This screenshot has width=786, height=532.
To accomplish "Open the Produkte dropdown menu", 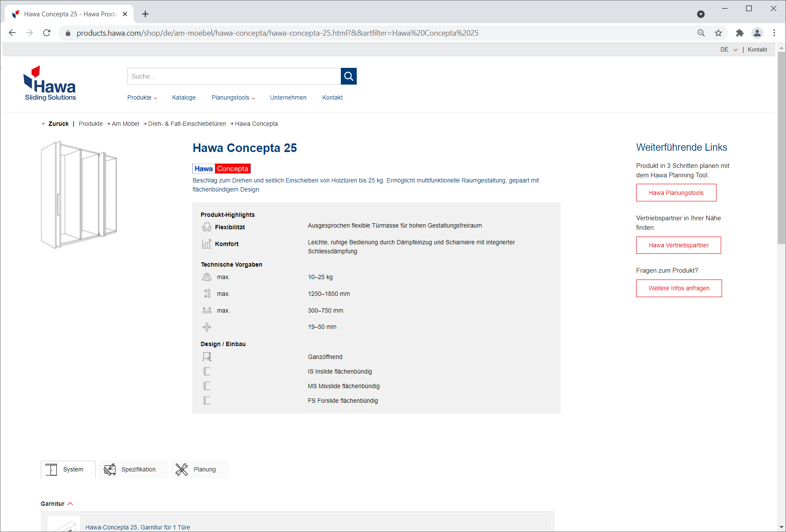I will [142, 97].
